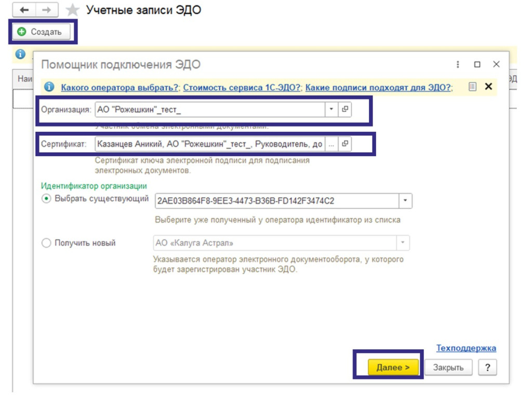Screen dimensions: 532x399
Task: Open the selected Организация record
Action: click(345, 110)
